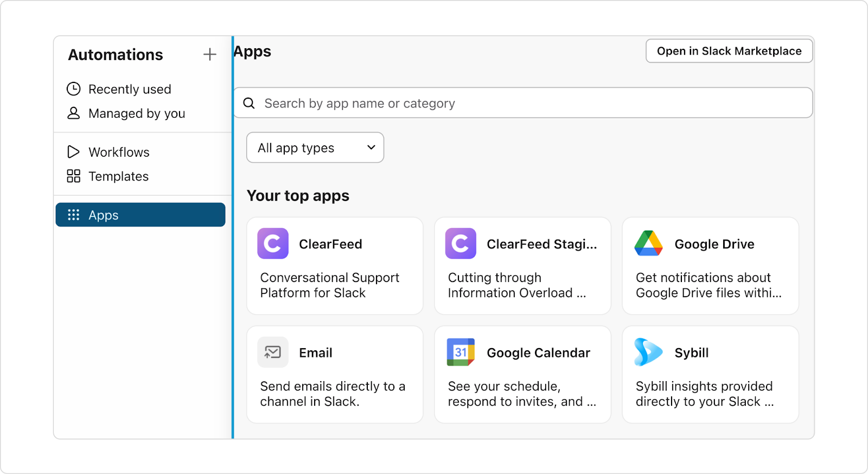Click the plus icon next to Automations
This screenshot has width=868, height=474.
(x=209, y=54)
